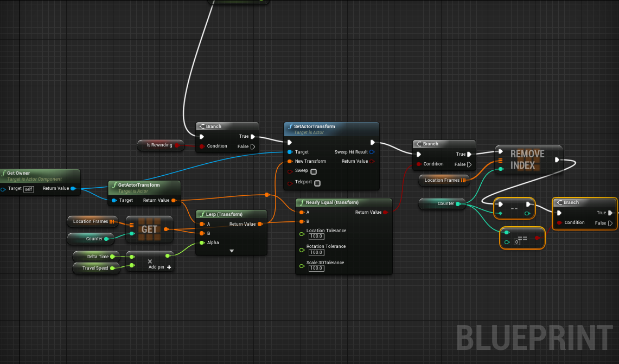Select the decrement (--) node

pos(514,208)
